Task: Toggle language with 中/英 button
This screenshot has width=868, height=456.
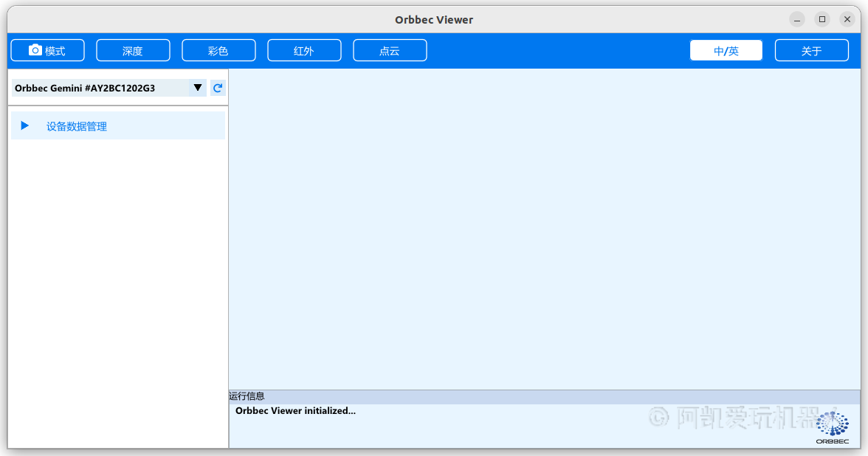Action: coord(726,50)
